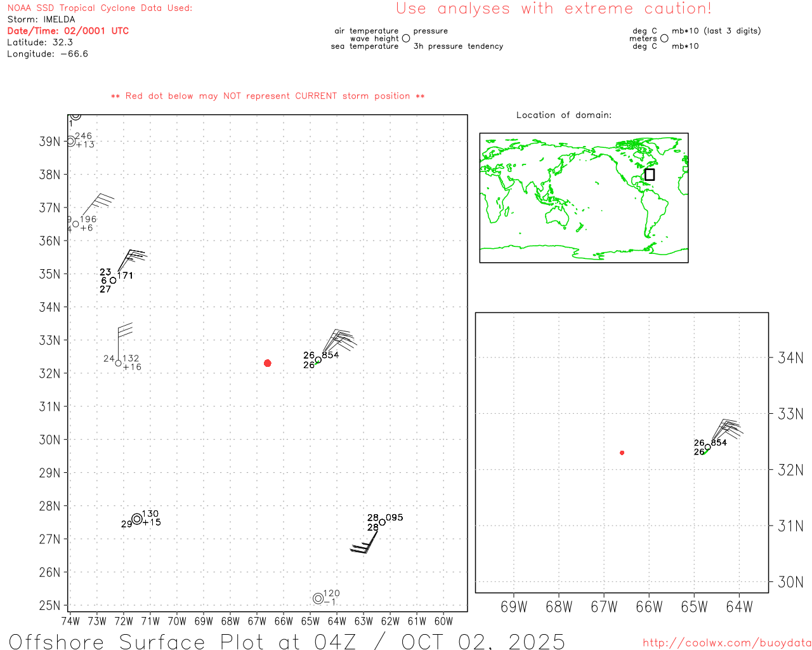812x650 pixels.
Task: Select the station circle labeled 132 near 32N
Action: [x=119, y=363]
